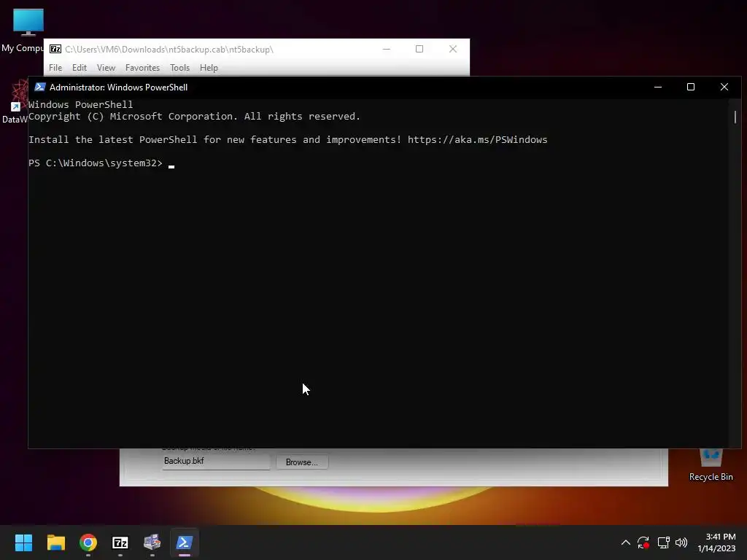This screenshot has height=560, width=747.
Task: Click the Administrator: Windows PowerShell title
Action: pos(119,87)
